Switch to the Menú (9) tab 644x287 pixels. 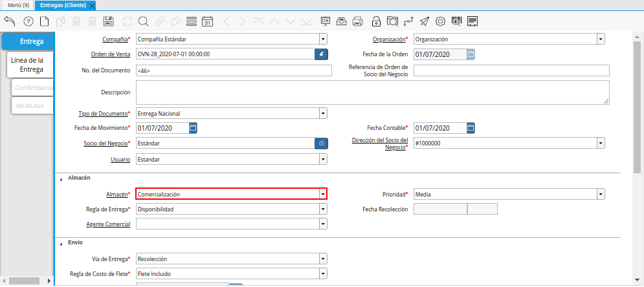pos(19,5)
